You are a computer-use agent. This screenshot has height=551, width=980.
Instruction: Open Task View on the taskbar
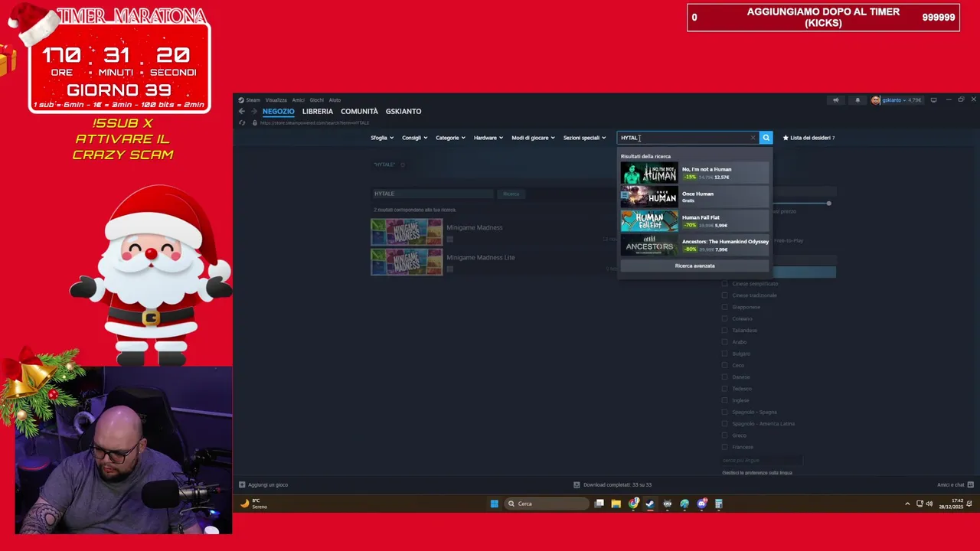pyautogui.click(x=599, y=504)
